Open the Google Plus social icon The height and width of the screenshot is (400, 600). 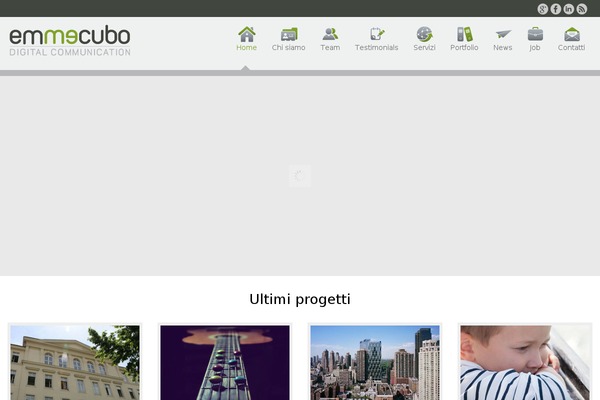pos(542,9)
